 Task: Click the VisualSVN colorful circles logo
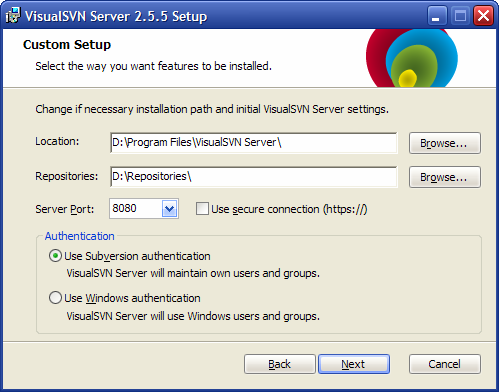(x=412, y=58)
